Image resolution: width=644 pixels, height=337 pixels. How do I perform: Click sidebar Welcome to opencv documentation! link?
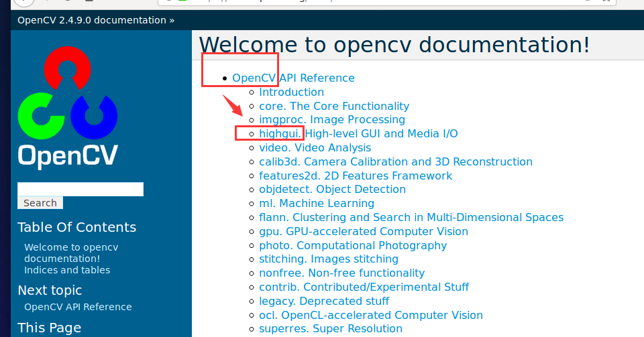pyautogui.click(x=71, y=253)
